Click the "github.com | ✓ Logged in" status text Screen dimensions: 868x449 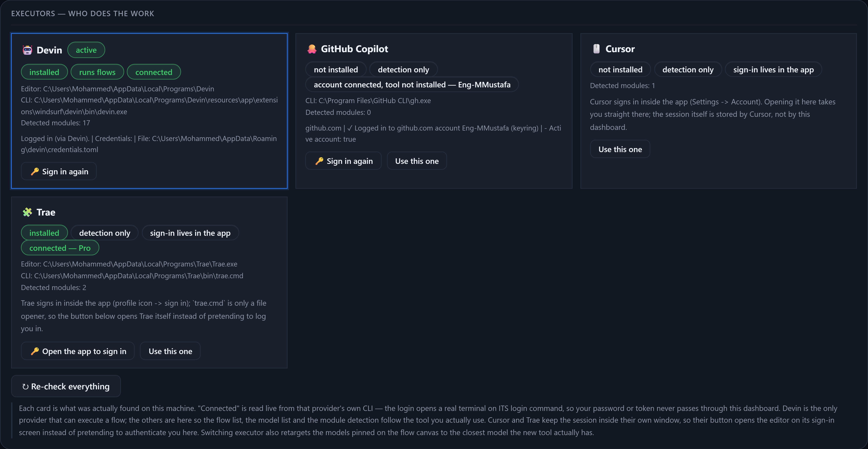[x=433, y=133]
